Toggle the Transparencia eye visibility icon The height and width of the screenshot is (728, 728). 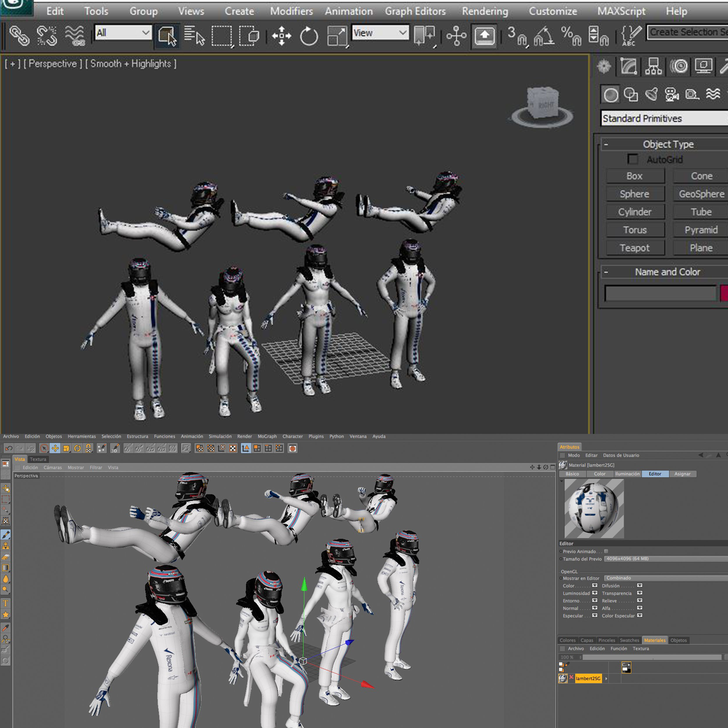click(x=639, y=593)
